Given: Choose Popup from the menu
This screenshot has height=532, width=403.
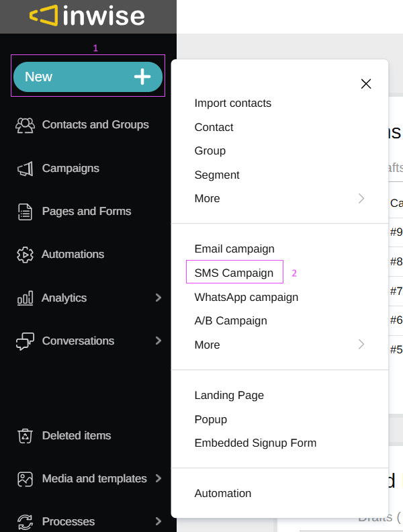Looking at the screenshot, I should coord(211,420).
